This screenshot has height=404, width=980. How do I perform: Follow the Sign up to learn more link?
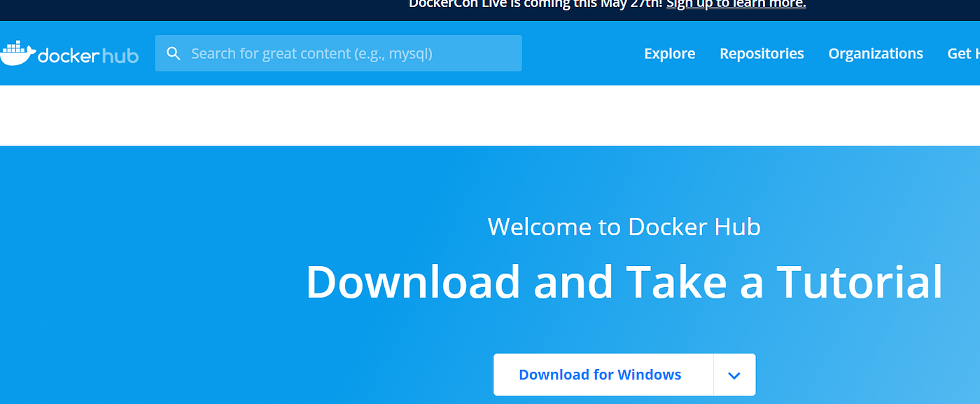click(736, 4)
